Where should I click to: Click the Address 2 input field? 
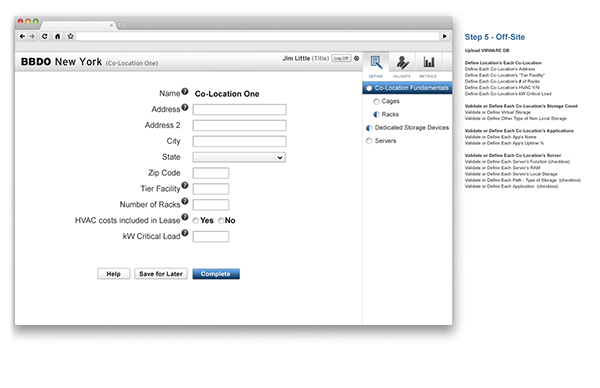[x=240, y=126]
